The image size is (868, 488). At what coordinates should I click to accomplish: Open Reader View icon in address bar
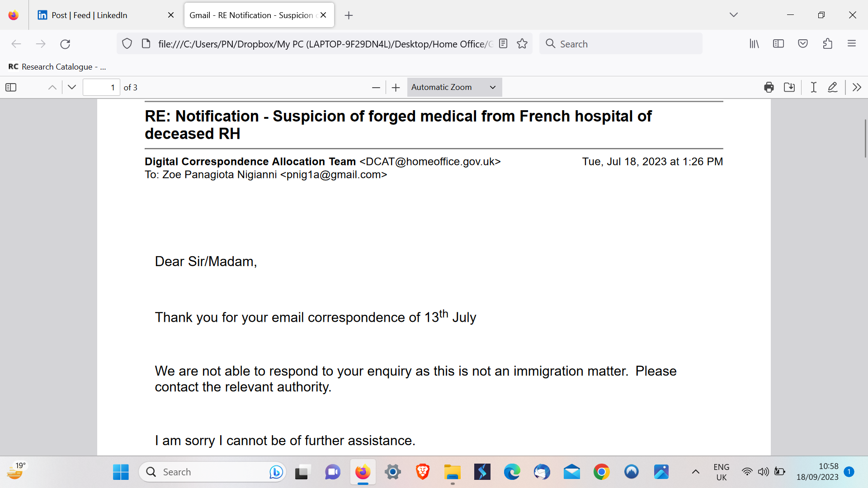[x=503, y=44]
